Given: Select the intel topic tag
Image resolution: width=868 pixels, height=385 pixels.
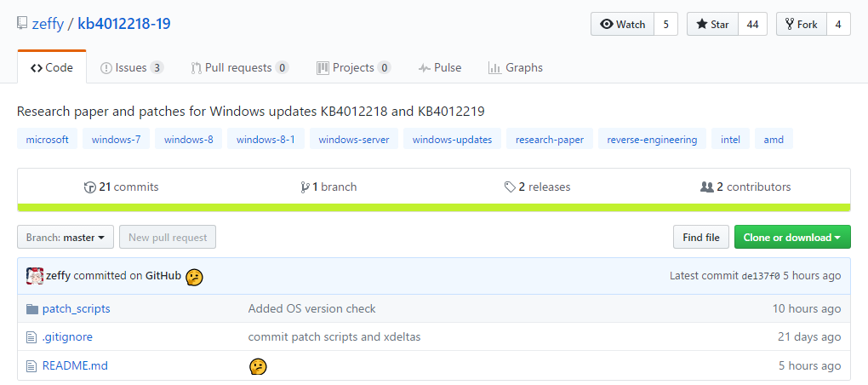Looking at the screenshot, I should (731, 139).
